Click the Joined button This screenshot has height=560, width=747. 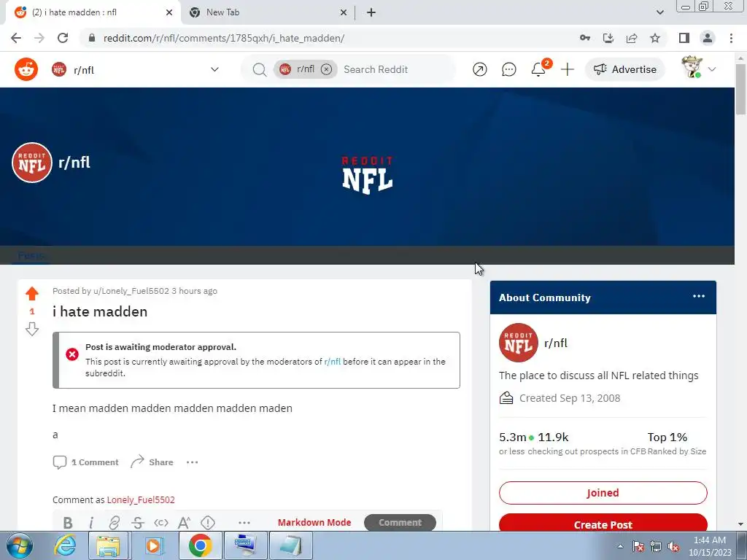(x=603, y=493)
